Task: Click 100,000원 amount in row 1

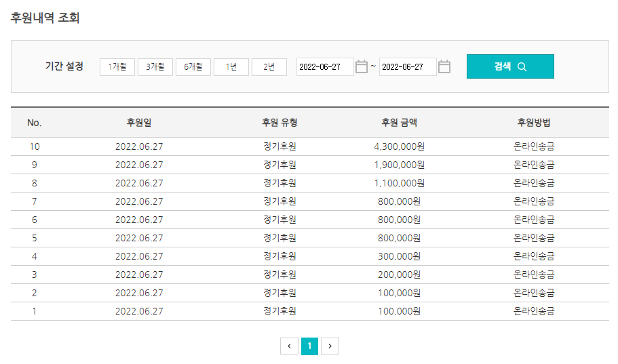Action: pos(400,311)
